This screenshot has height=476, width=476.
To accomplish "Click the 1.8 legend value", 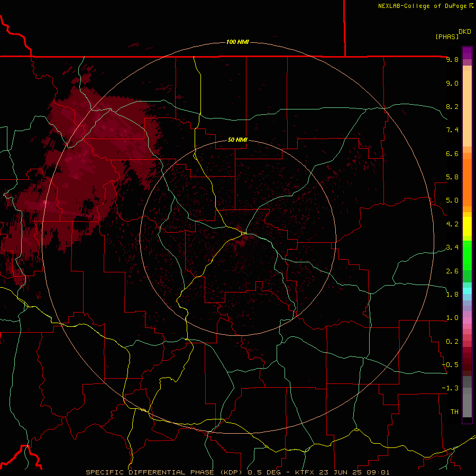I will click(x=452, y=295).
